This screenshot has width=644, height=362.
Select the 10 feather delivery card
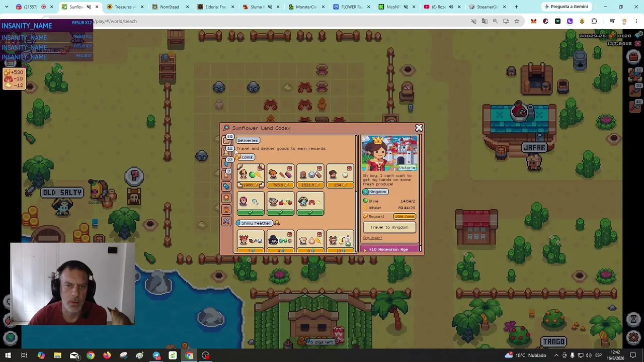click(x=340, y=242)
